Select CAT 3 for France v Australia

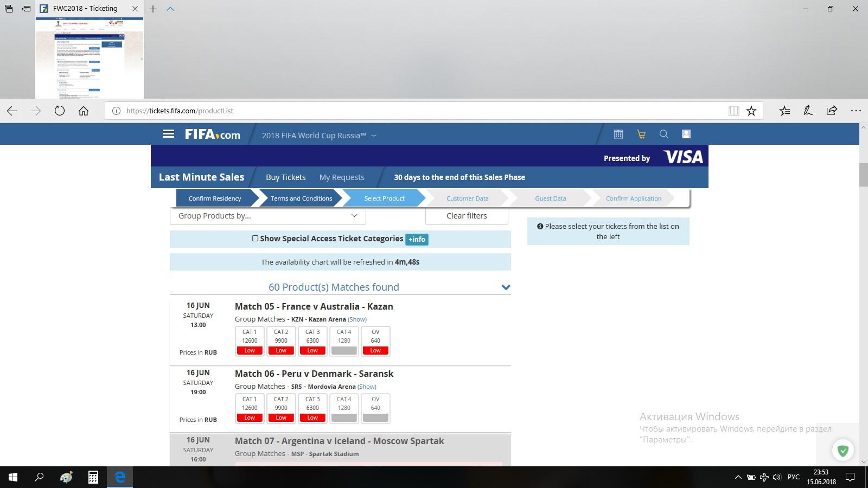click(x=312, y=341)
